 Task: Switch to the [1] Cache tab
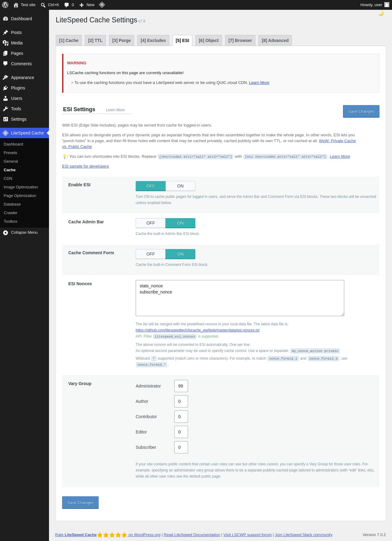69,40
